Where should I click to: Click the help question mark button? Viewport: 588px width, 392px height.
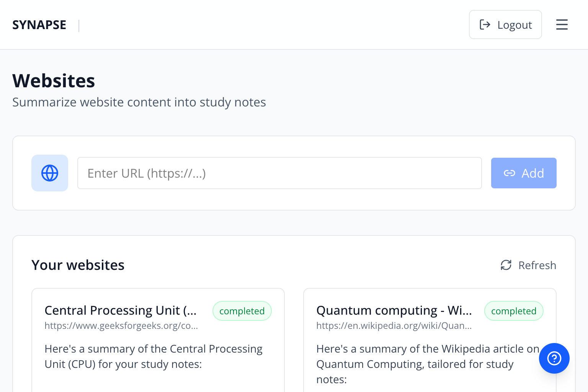(554, 358)
